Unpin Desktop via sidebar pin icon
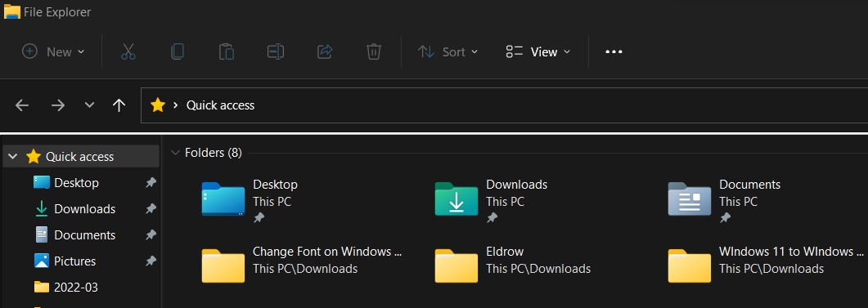This screenshot has width=868, height=308. [x=151, y=182]
